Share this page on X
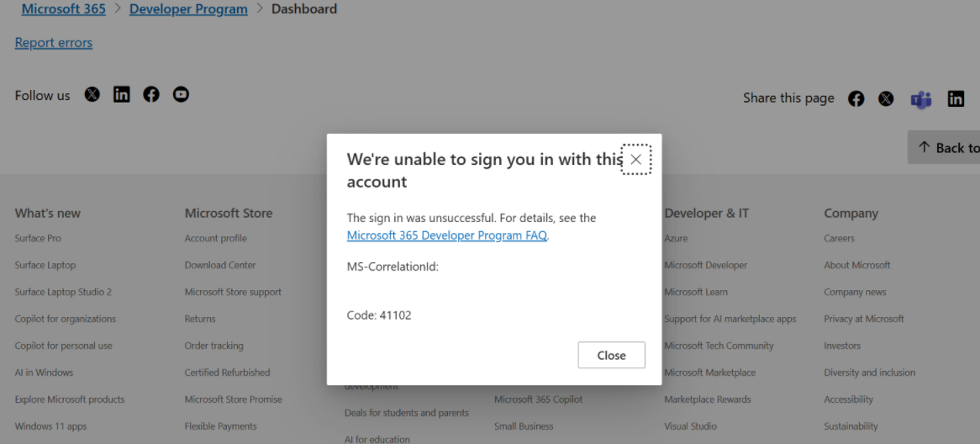This screenshot has width=980, height=444. [x=886, y=98]
